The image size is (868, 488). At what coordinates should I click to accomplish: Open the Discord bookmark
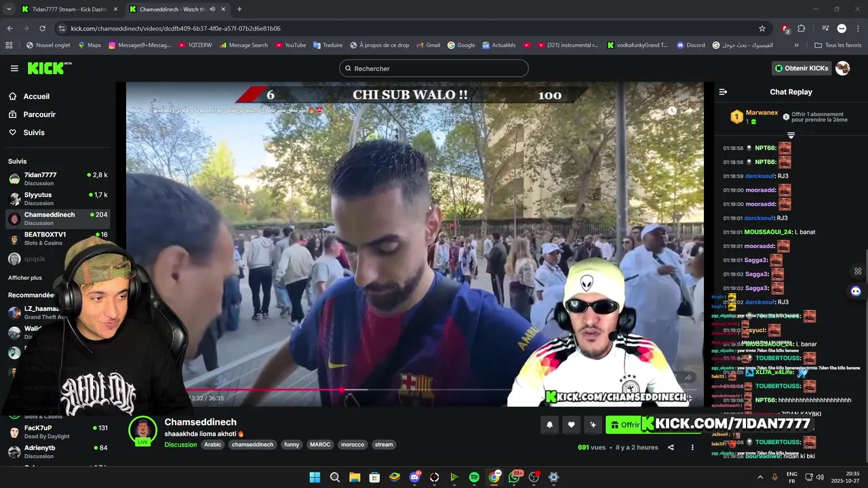coord(691,45)
